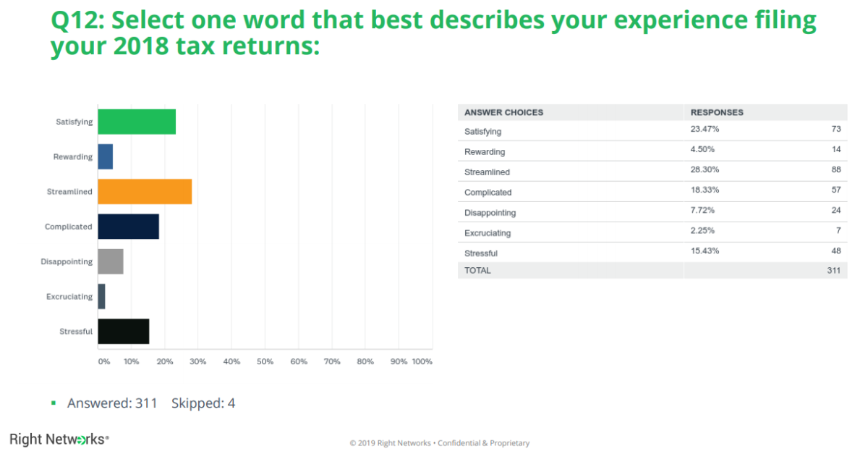The height and width of the screenshot is (454, 868).
Task: Select the black Stressful bar
Action: click(x=123, y=331)
